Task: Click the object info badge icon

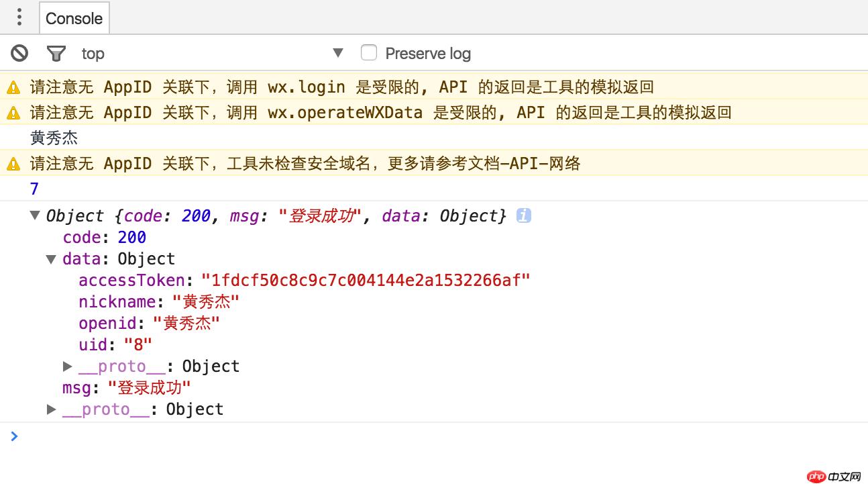Action: (x=523, y=215)
